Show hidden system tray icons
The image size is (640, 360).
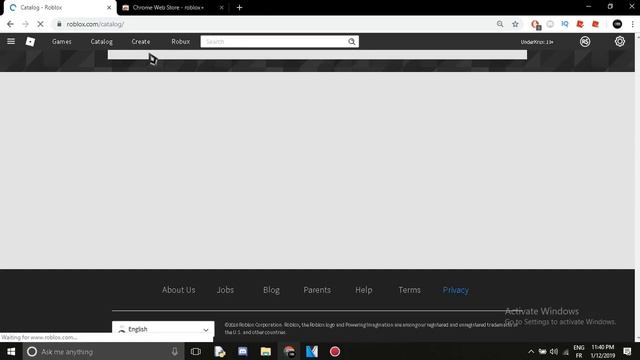(x=531, y=351)
